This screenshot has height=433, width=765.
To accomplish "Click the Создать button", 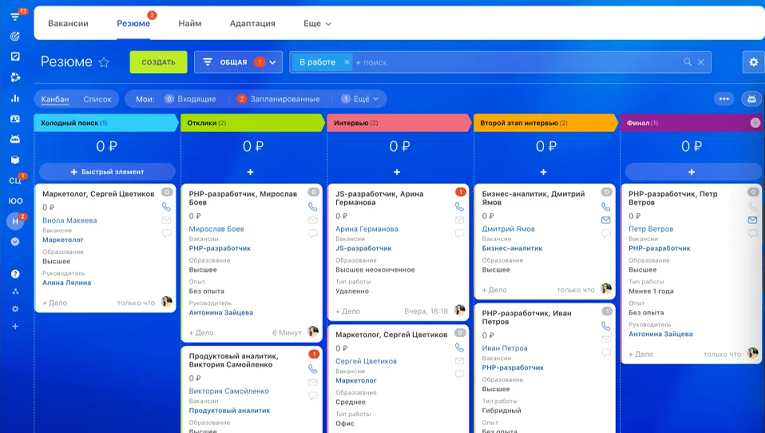I will point(158,62).
